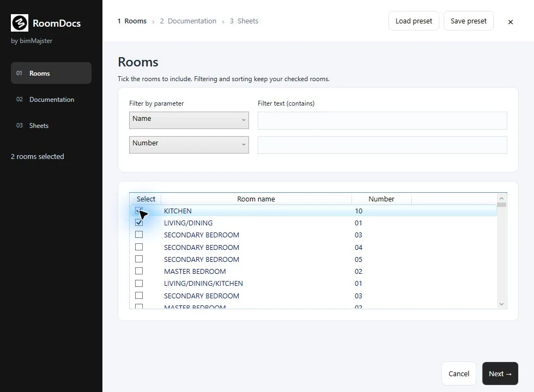Click the LIVING/DINING/KITCHEN room name
534x392 pixels.
point(203,284)
